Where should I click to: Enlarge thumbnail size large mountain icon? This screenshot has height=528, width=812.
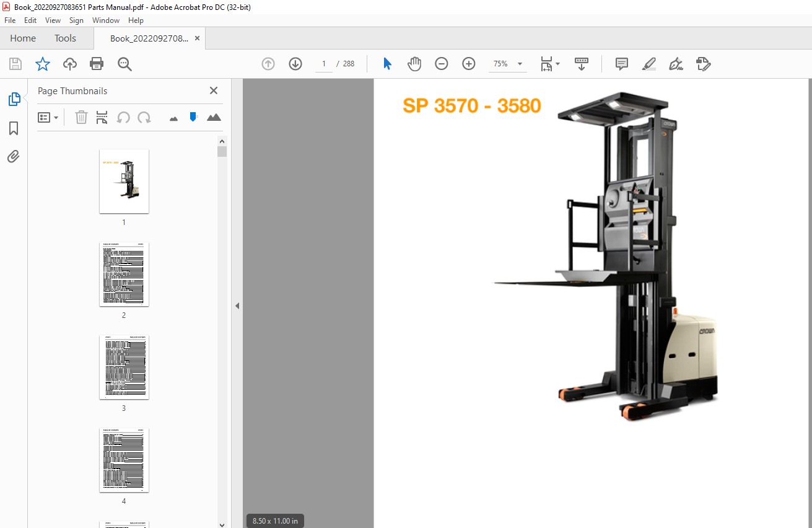click(x=214, y=117)
